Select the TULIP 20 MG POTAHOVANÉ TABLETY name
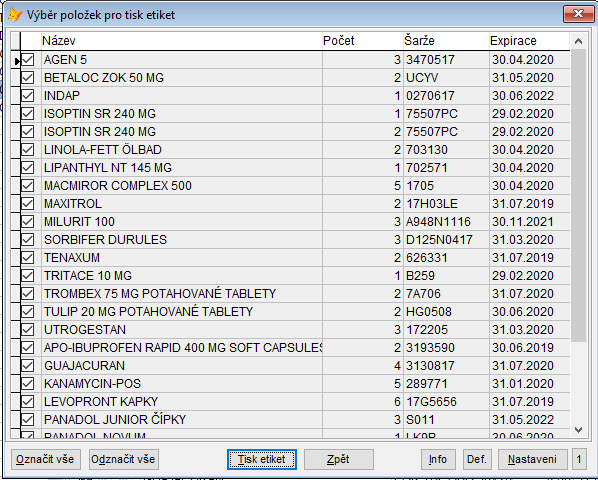This screenshot has width=598, height=480. coord(182,311)
